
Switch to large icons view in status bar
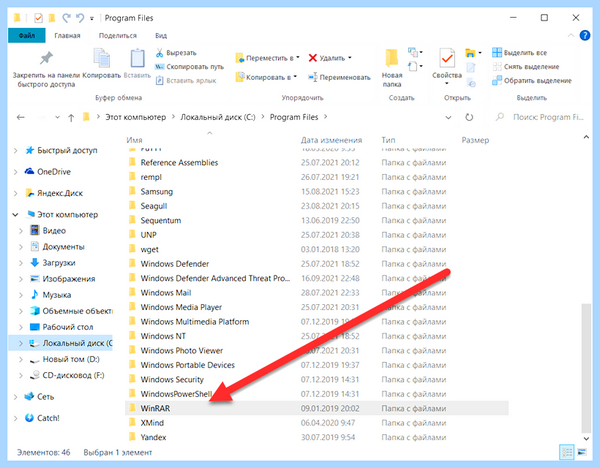(582, 452)
